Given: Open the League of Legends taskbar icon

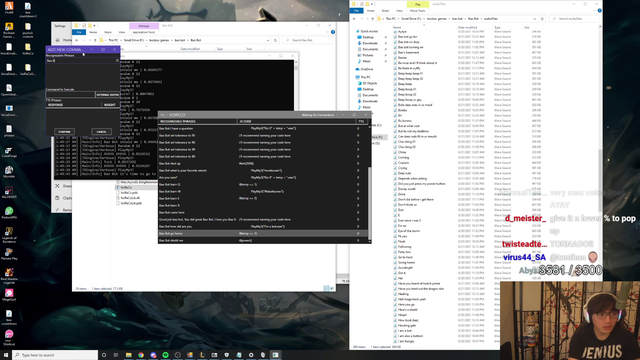Looking at the screenshot, I should tap(202, 355).
